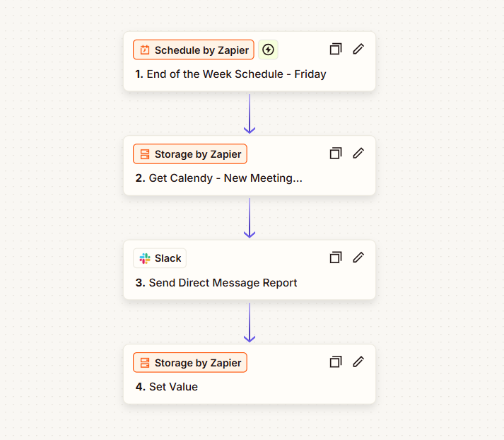Duplicate the Slack step
This screenshot has width=504, height=440.
coord(336,257)
